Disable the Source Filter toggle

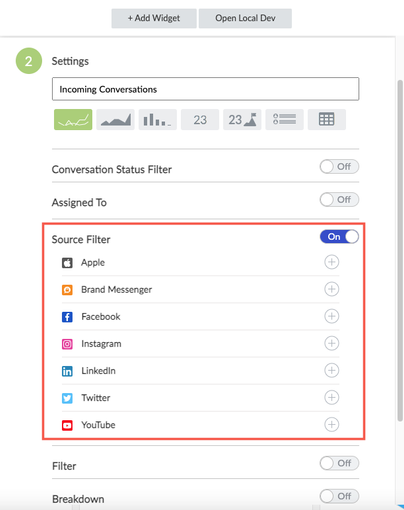(x=339, y=237)
